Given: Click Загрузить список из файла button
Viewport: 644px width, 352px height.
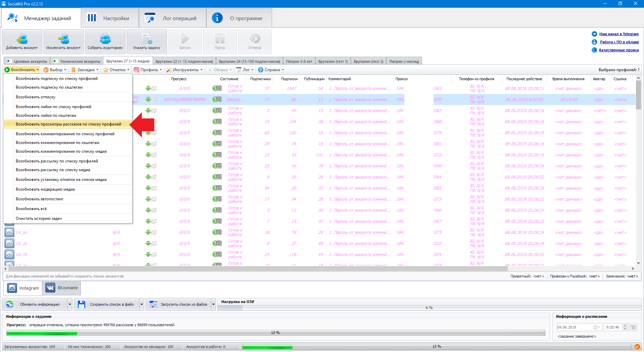Looking at the screenshot, I should tap(178, 304).
